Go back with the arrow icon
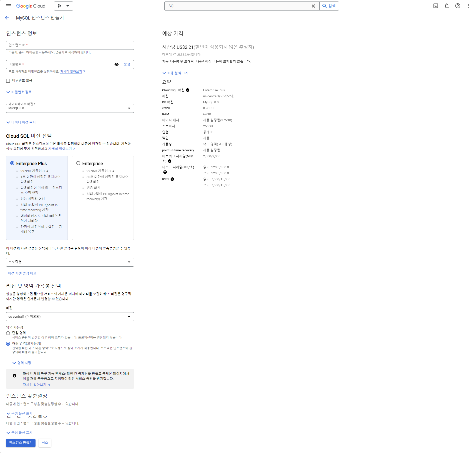The image size is (476, 453). pos(7,18)
